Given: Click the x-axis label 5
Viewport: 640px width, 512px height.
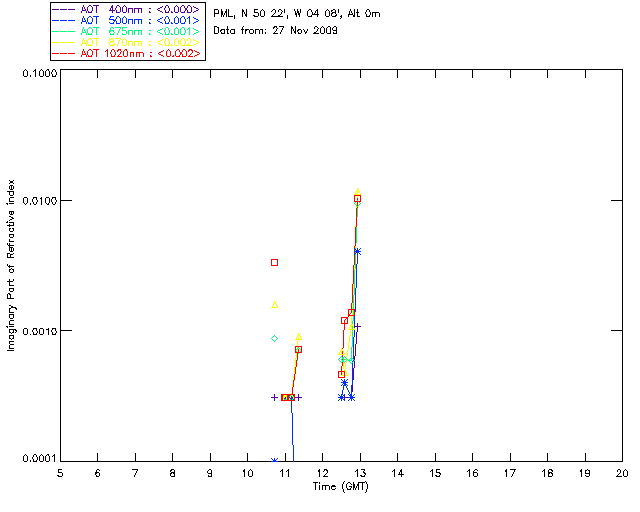Looking at the screenshot, I should pyautogui.click(x=60, y=473).
